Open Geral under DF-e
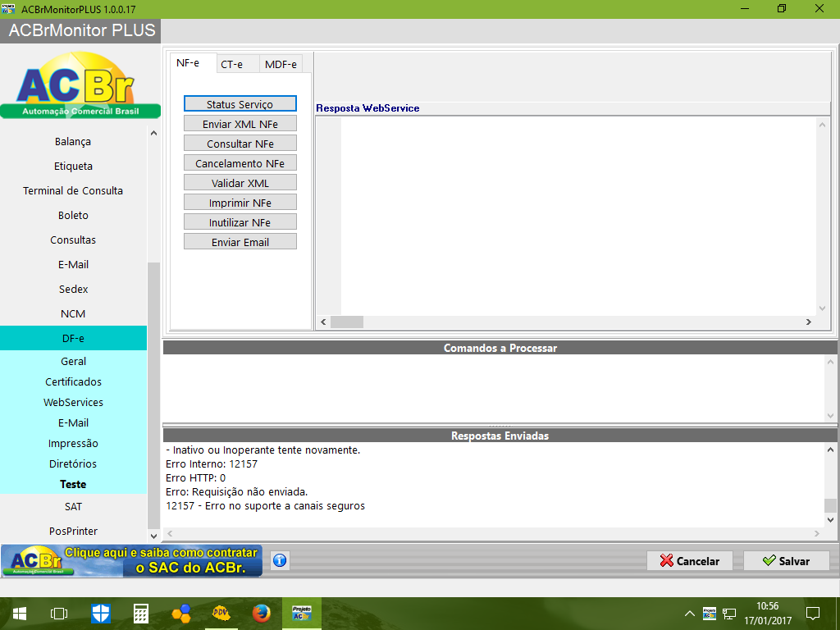840x630 pixels. tap(73, 362)
